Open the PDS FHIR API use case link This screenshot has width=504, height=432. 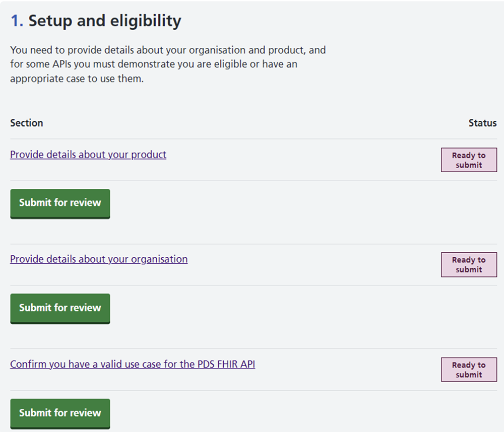click(x=133, y=364)
